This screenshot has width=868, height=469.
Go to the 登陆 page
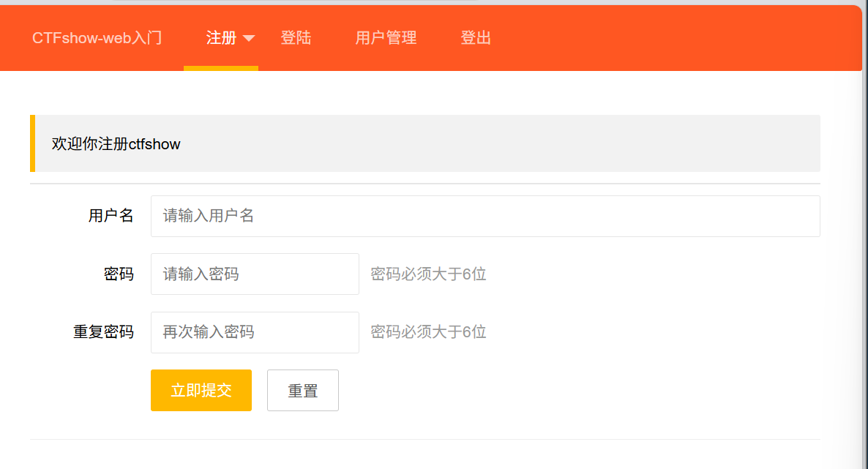click(296, 38)
